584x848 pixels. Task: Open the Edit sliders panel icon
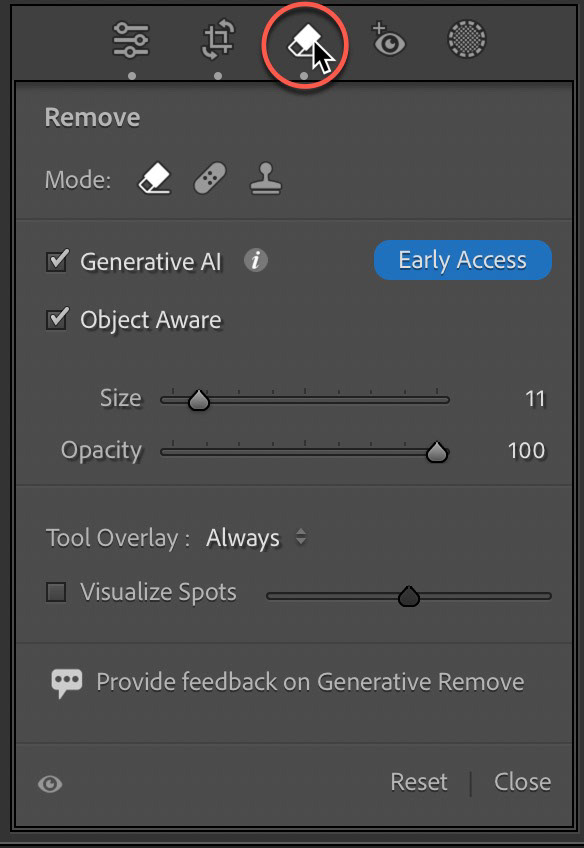131,40
